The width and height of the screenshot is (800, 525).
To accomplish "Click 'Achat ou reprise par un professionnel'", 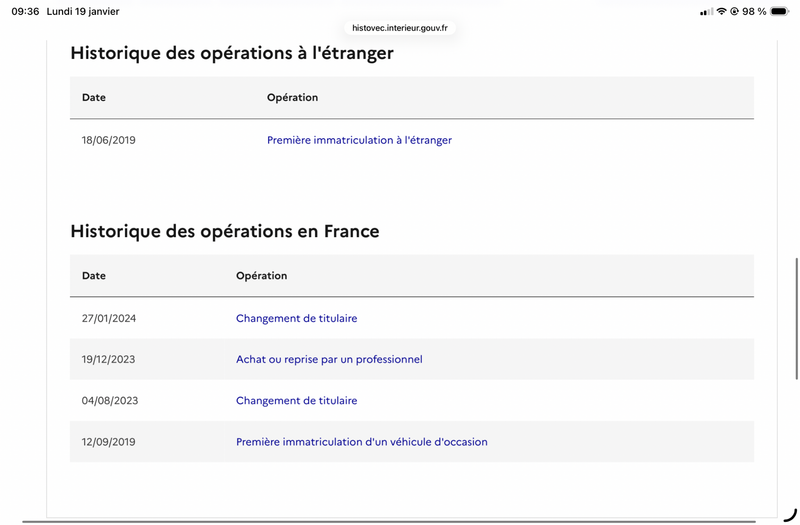I will pyautogui.click(x=329, y=359).
